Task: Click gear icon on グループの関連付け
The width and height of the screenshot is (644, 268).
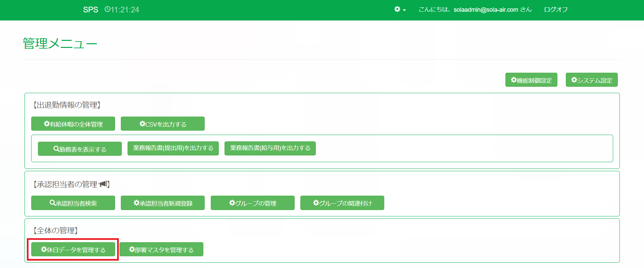Action: 316,203
